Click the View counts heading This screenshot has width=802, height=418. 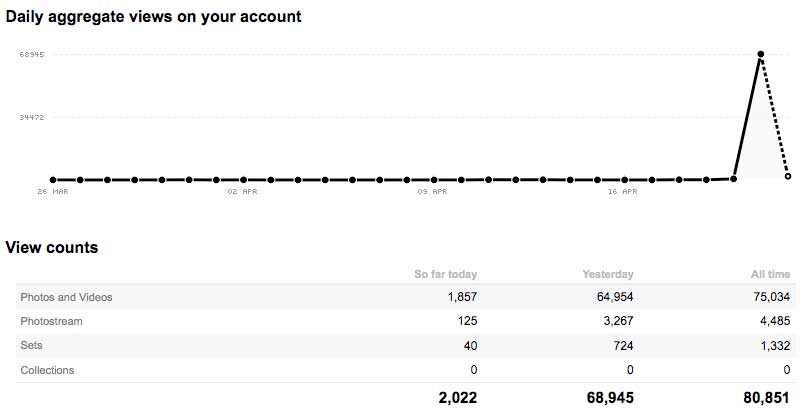point(52,247)
